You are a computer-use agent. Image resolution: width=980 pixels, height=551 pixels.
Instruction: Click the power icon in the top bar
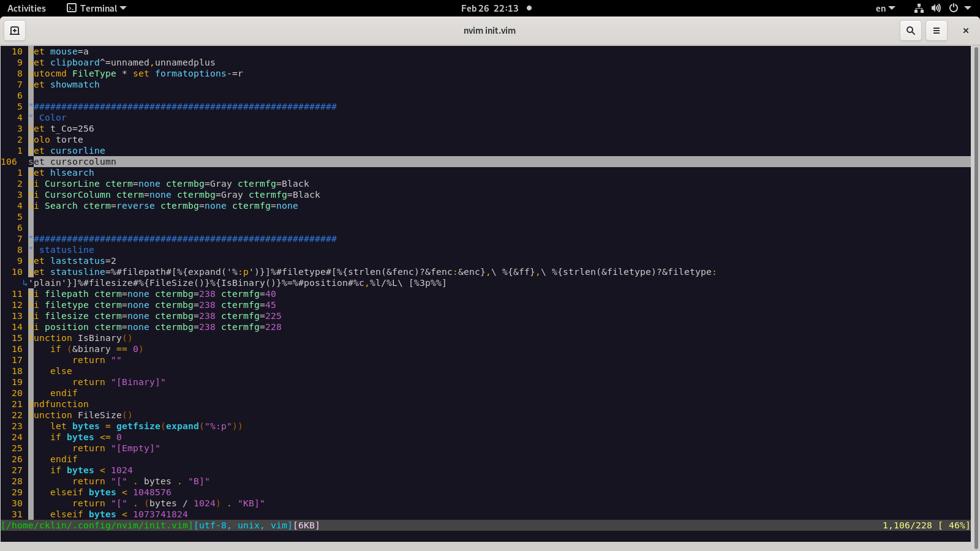coord(954,8)
